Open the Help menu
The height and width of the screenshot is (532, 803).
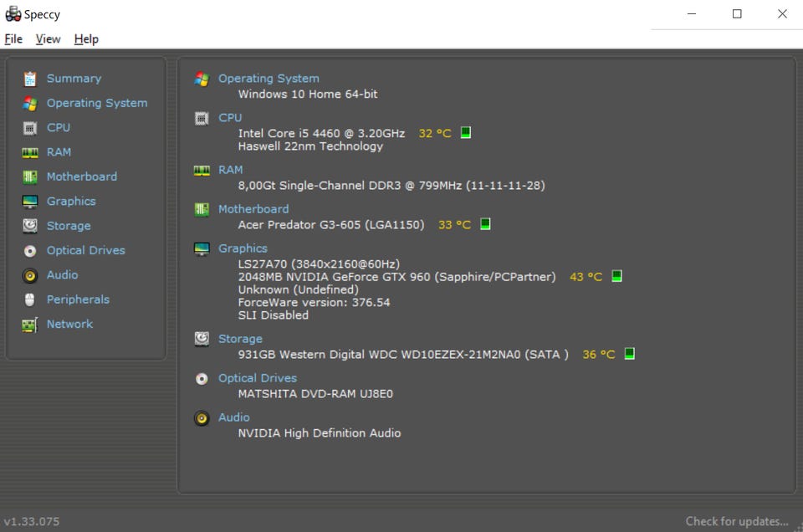[x=86, y=39]
